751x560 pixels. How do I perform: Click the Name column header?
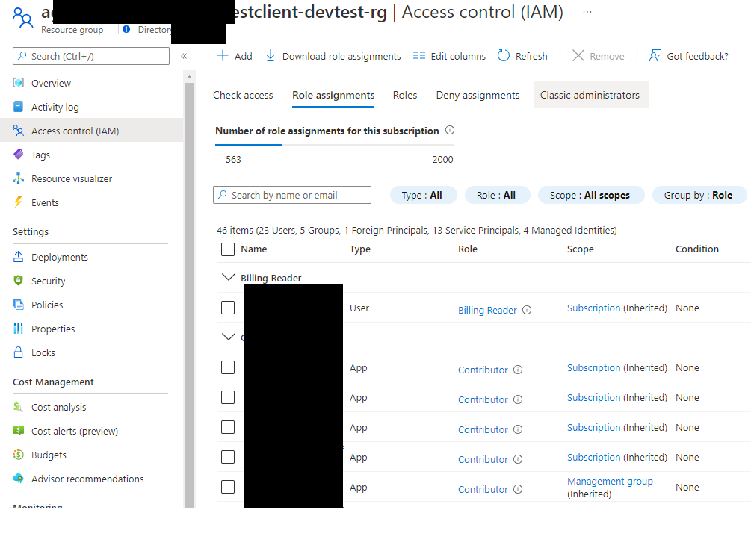pyautogui.click(x=253, y=249)
